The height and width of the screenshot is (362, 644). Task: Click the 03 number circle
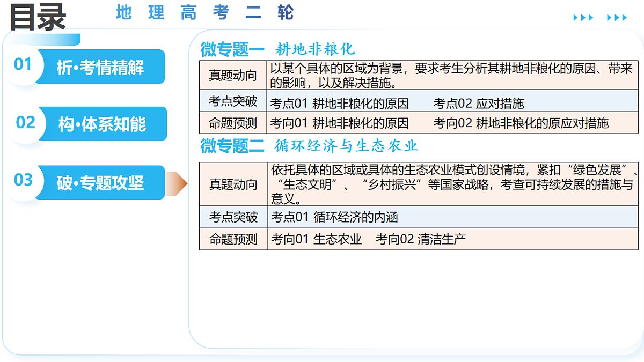(x=24, y=180)
